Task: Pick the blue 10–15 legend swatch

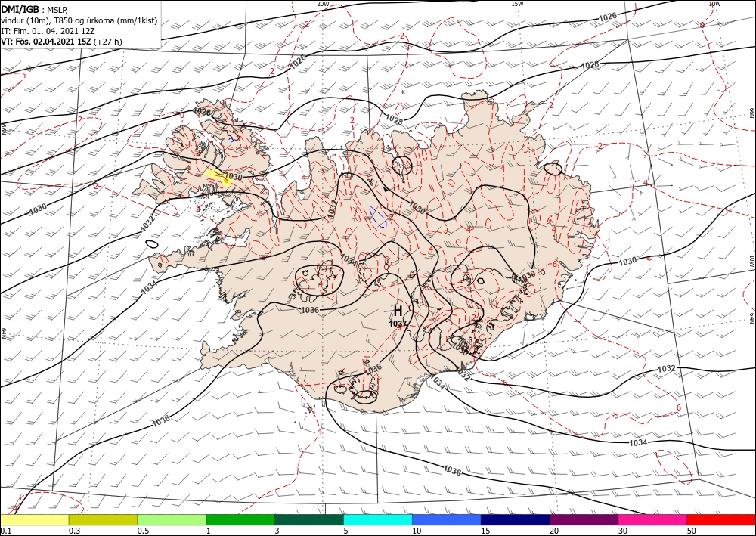Action: [x=447, y=519]
